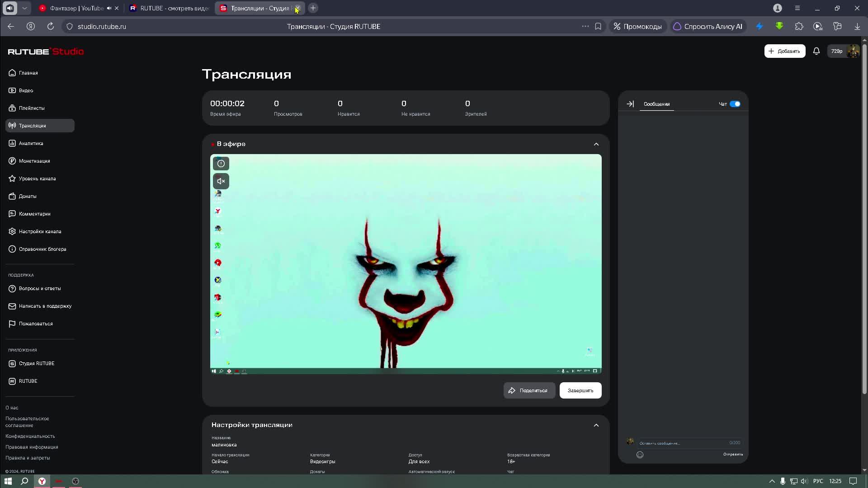Bookmark this page icon
Screen dimensions: 868x488
[x=598, y=27]
